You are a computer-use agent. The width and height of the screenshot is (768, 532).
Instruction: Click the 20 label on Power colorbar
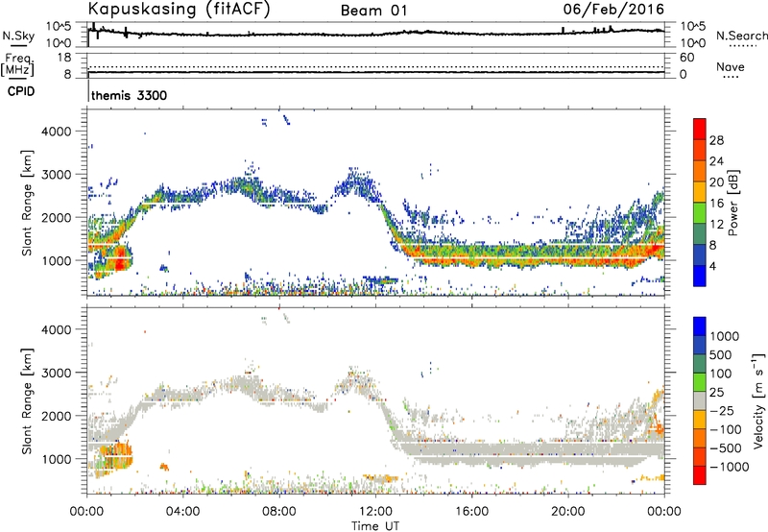pos(716,182)
